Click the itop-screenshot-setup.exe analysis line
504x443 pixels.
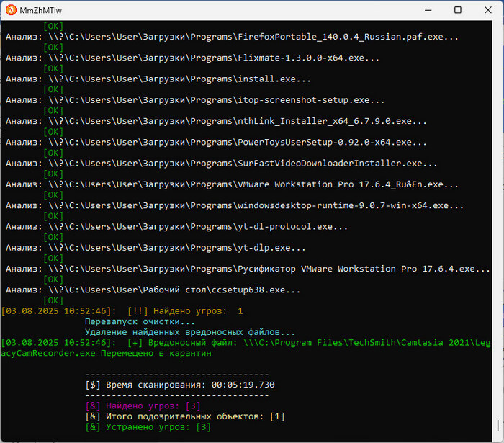[194, 100]
